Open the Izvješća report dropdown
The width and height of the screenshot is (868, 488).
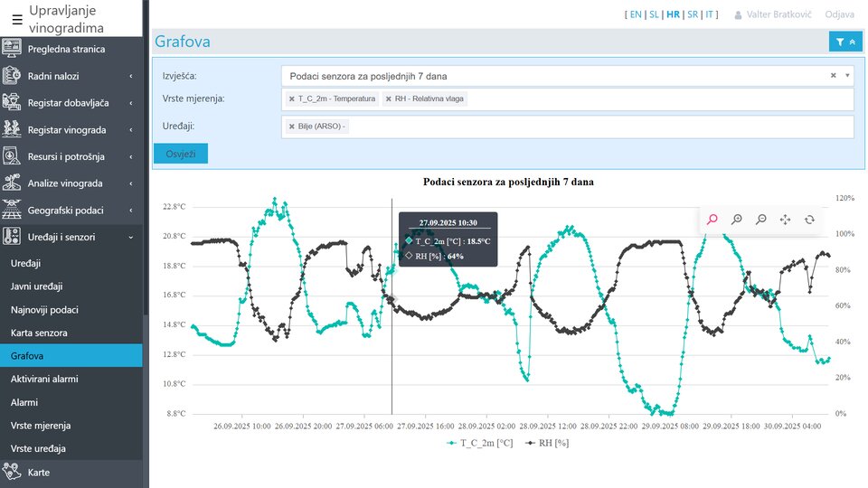point(566,76)
